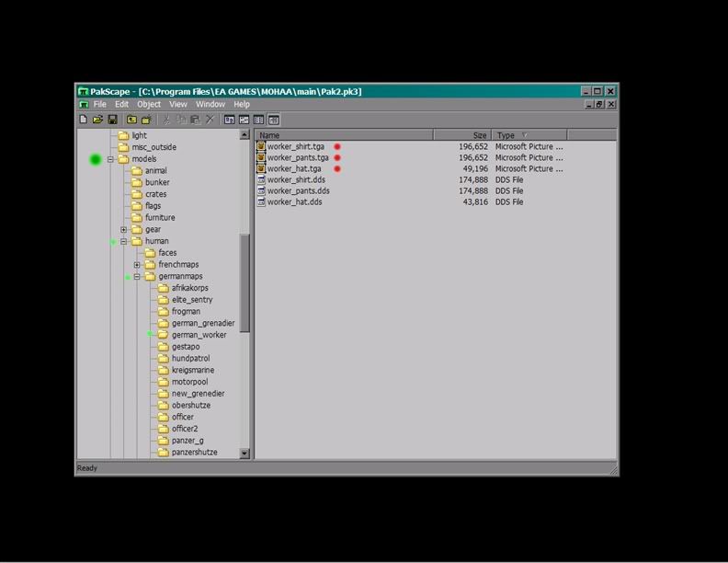Switch to list view icon
This screenshot has width=728, height=563.
pyautogui.click(x=258, y=120)
